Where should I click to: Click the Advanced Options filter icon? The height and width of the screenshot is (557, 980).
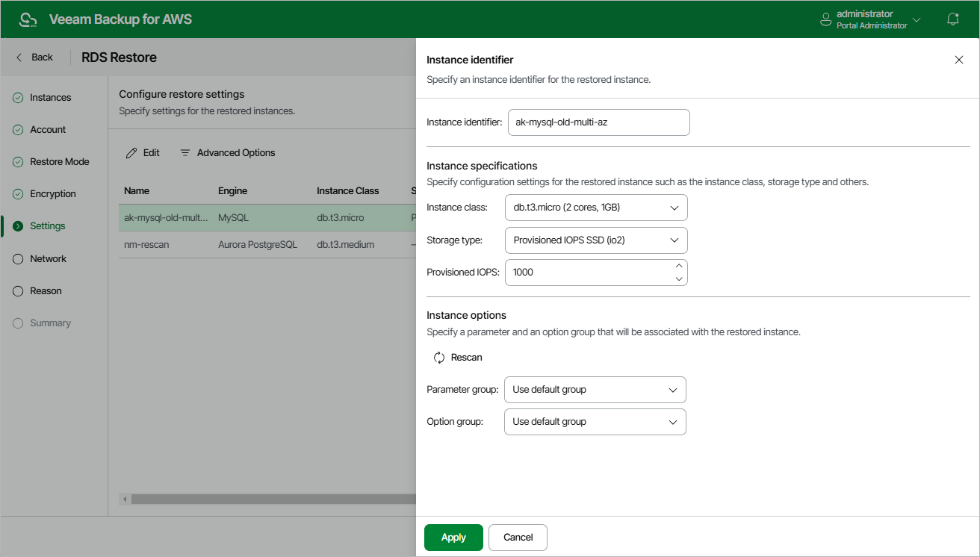coord(185,153)
